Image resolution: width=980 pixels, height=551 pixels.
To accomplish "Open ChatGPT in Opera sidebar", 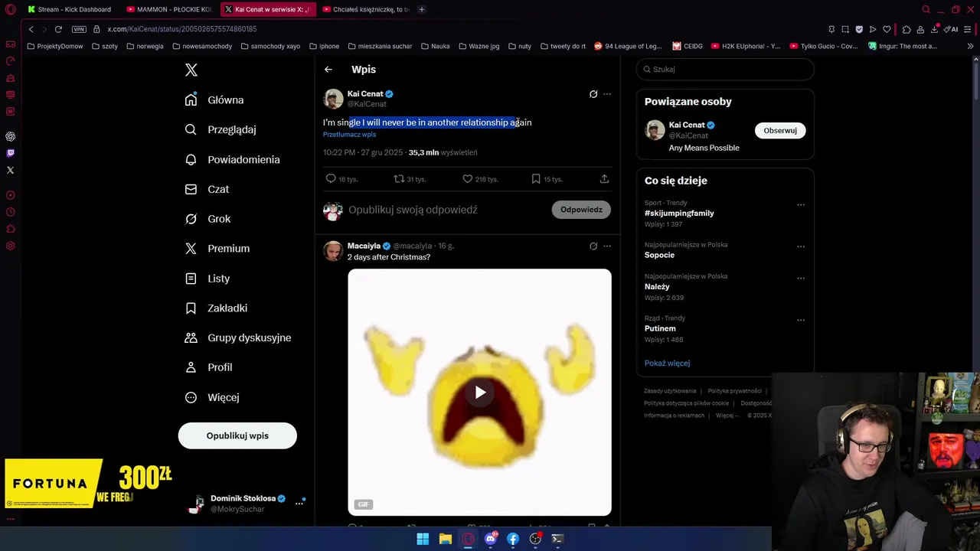I will tap(10, 136).
